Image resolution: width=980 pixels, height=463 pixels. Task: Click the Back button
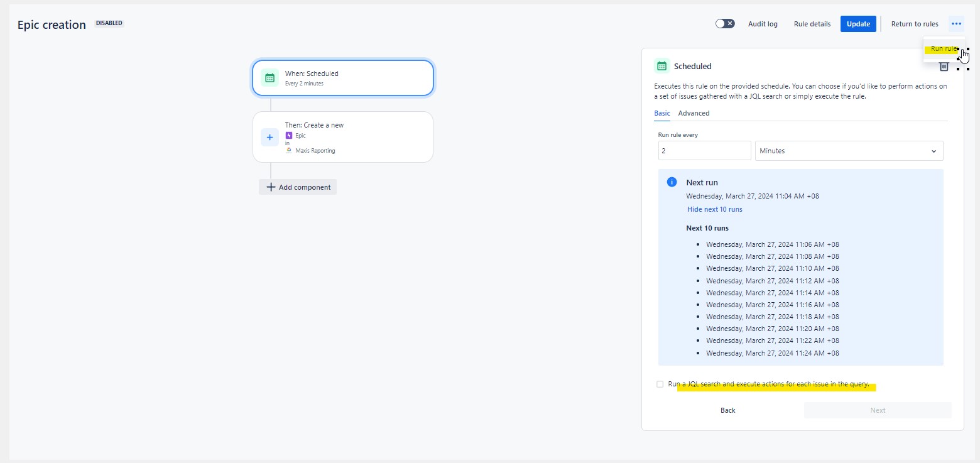pyautogui.click(x=727, y=410)
